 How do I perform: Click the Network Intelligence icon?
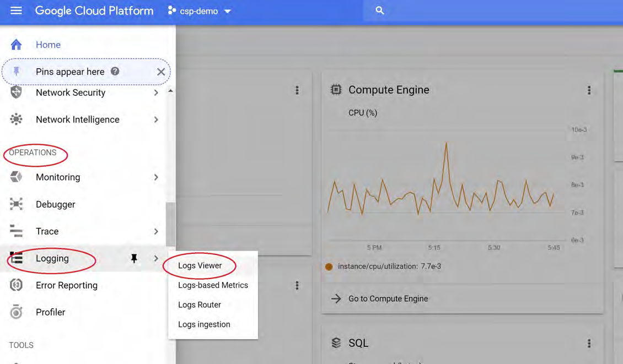(17, 119)
